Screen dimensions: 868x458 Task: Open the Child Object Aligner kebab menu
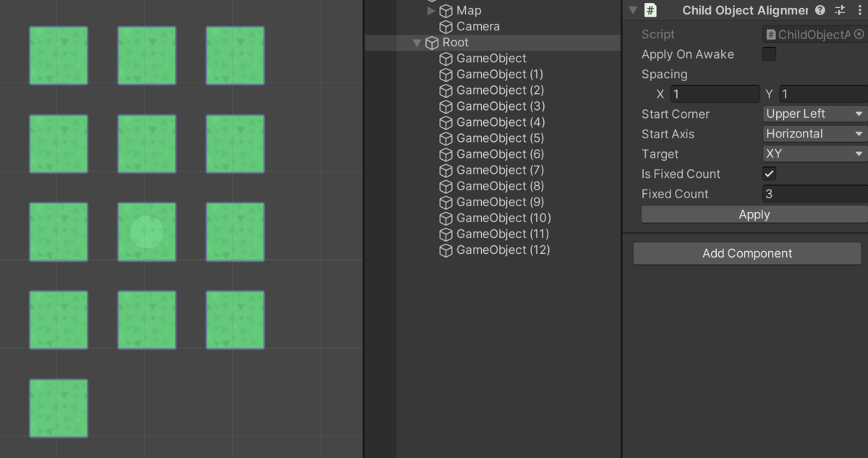coord(860,10)
